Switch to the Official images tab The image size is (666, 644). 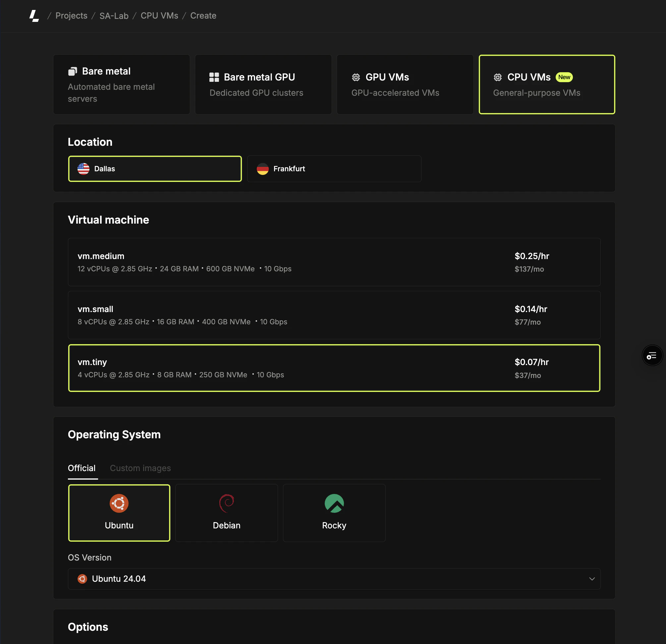pyautogui.click(x=82, y=468)
